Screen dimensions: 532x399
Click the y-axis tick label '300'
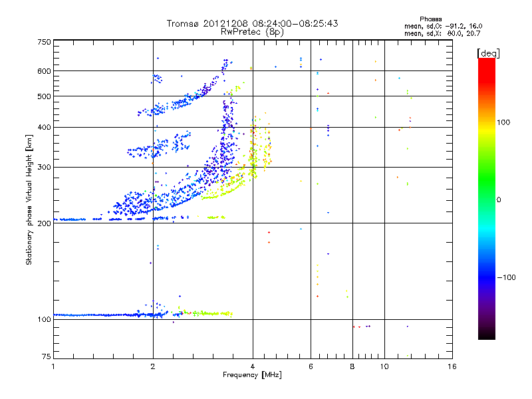pyautogui.click(x=44, y=167)
